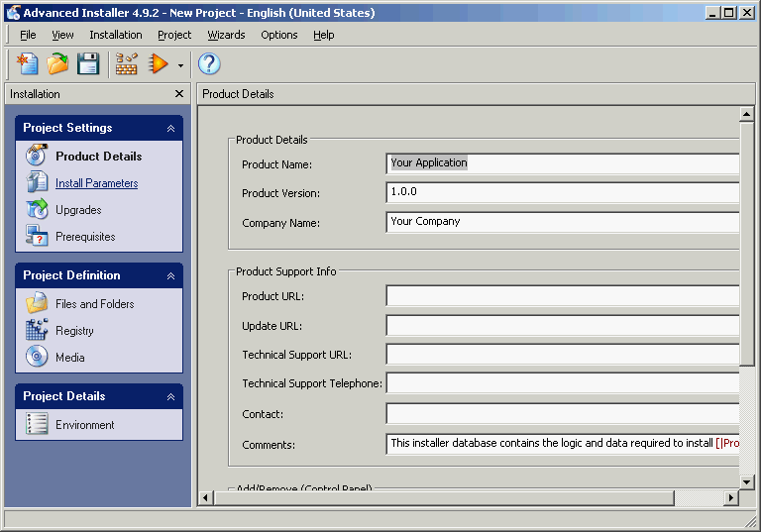Screen dimensions: 761x532
Task: Open the dropdown arrow next to Run
Action: (180, 65)
